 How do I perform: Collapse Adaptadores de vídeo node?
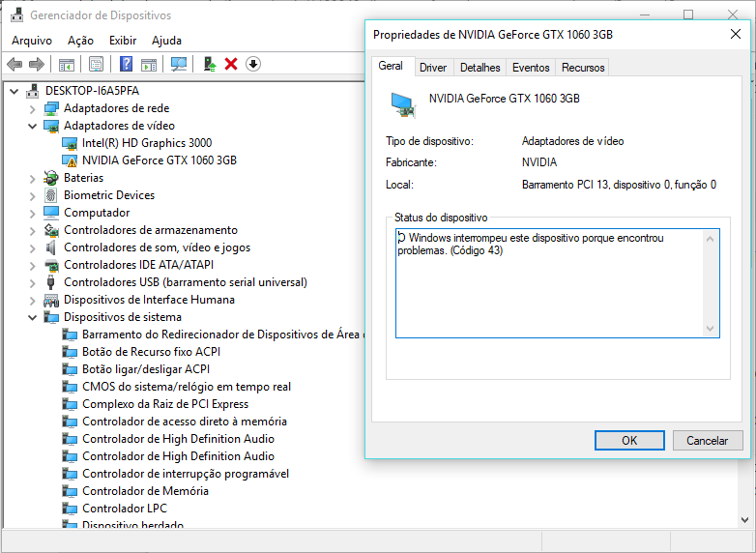click(32, 126)
